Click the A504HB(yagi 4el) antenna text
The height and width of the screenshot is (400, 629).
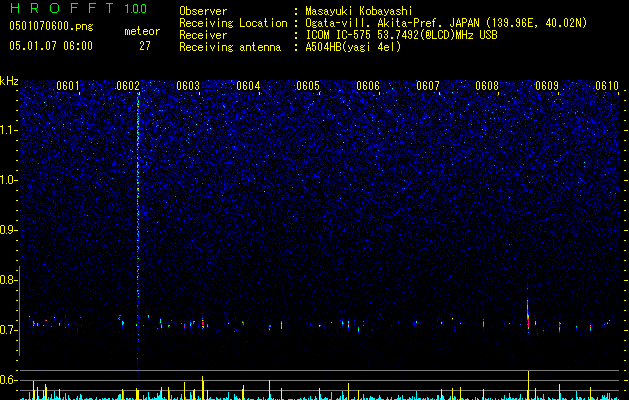[353, 47]
